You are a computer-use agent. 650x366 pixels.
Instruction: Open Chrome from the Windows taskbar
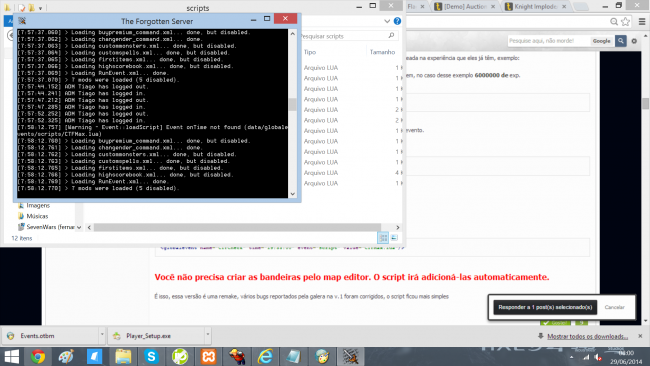pos(38,356)
